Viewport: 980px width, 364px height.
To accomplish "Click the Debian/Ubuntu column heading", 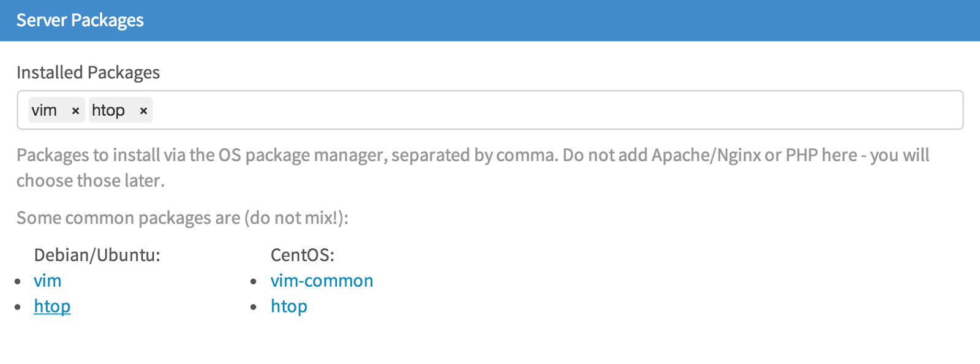I will click(x=97, y=255).
